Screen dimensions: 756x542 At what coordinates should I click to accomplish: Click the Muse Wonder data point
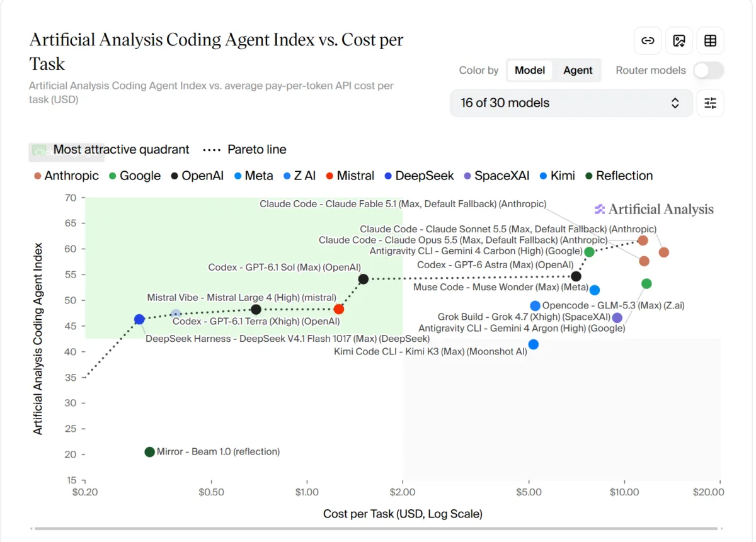[594, 290]
